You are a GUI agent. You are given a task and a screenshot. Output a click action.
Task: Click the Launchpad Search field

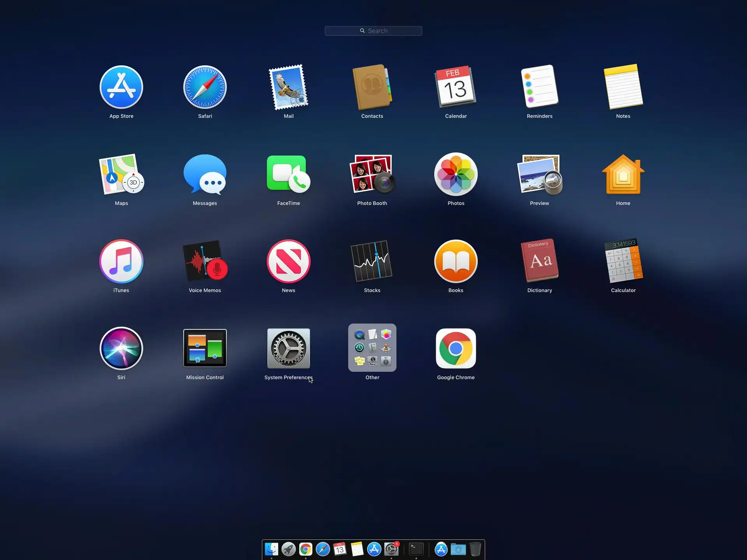[373, 31]
